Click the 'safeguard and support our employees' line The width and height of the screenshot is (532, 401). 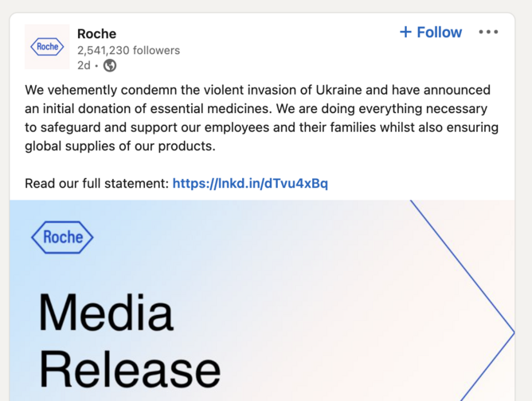(261, 127)
